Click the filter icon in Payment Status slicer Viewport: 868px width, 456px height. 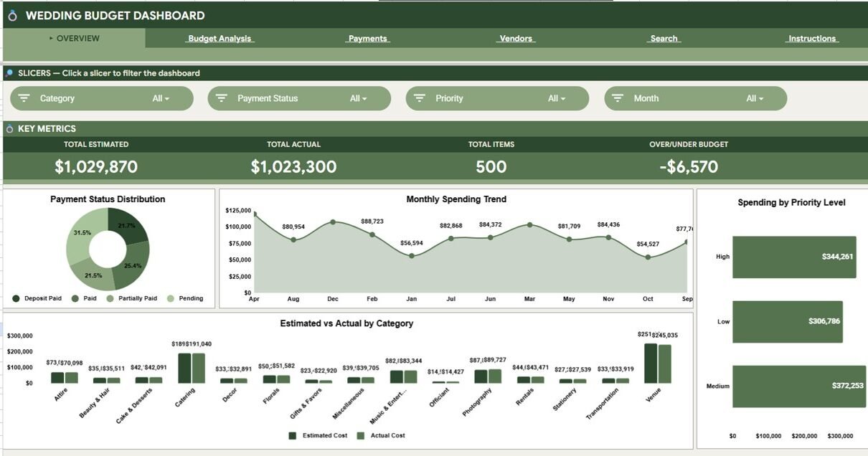click(x=222, y=98)
